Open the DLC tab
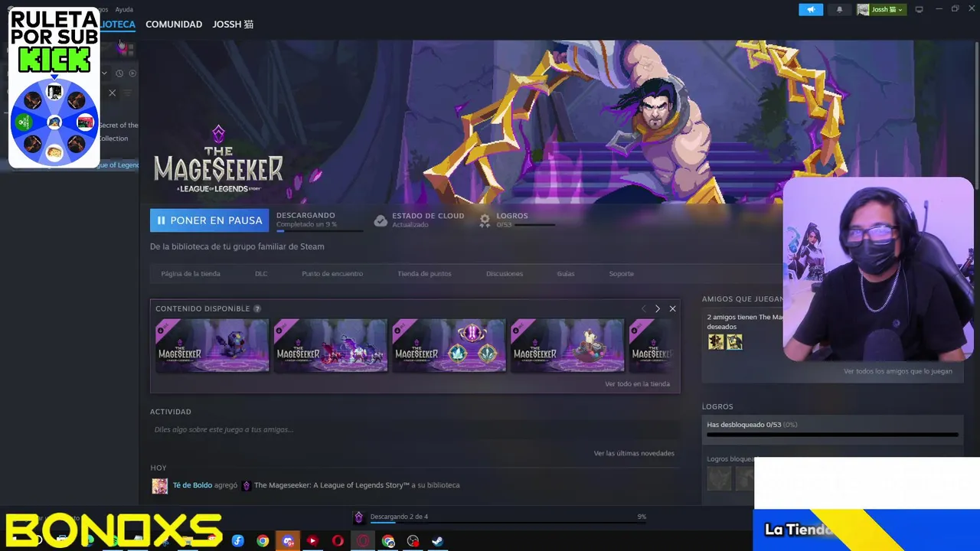This screenshot has width=980, height=551. coord(261,273)
